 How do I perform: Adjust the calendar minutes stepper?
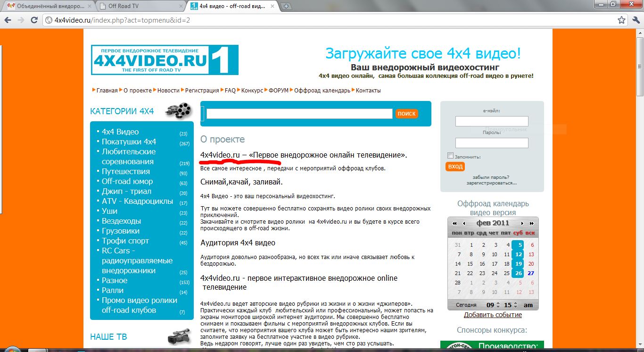click(x=515, y=305)
